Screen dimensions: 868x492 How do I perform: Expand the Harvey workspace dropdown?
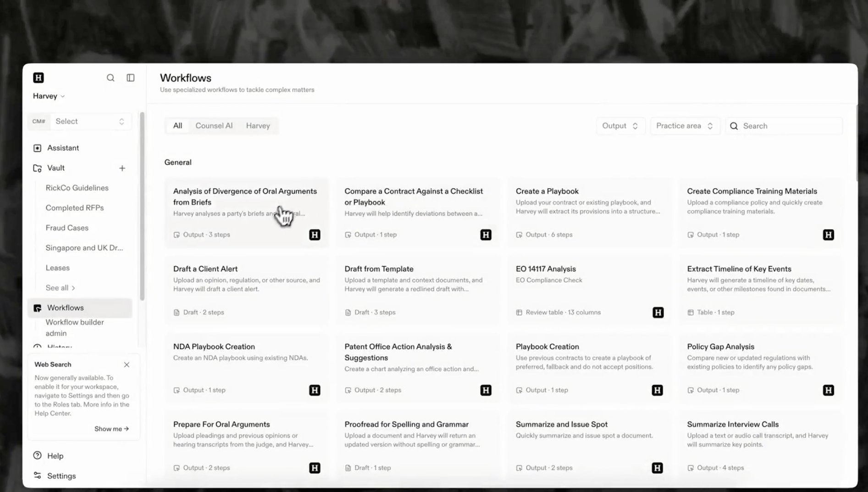pos(49,96)
